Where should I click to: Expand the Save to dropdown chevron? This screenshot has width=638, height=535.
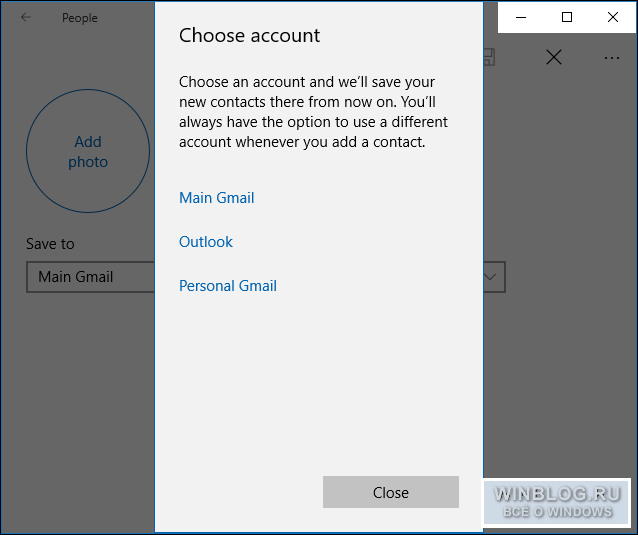click(491, 277)
